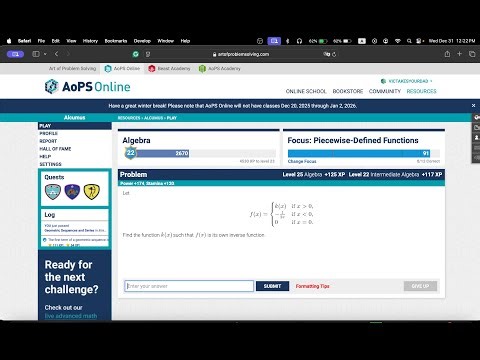This screenshot has height=360, width=480.
Task: Click the level 22 shield badge
Action: [x=130, y=153]
